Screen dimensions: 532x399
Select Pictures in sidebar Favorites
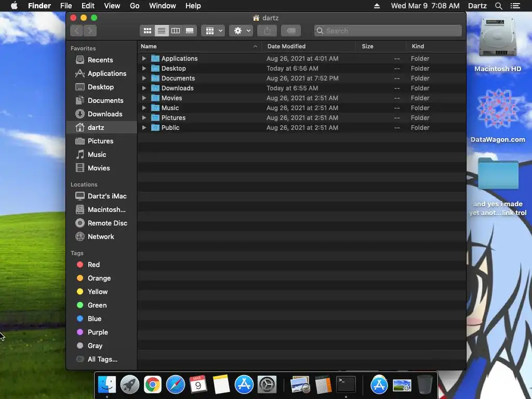(101, 141)
